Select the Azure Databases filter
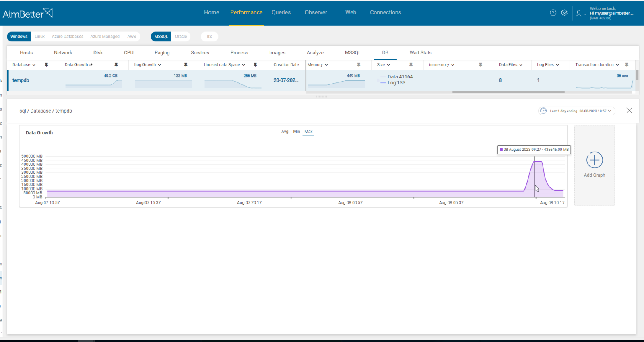Image resolution: width=644 pixels, height=342 pixels. point(68,37)
